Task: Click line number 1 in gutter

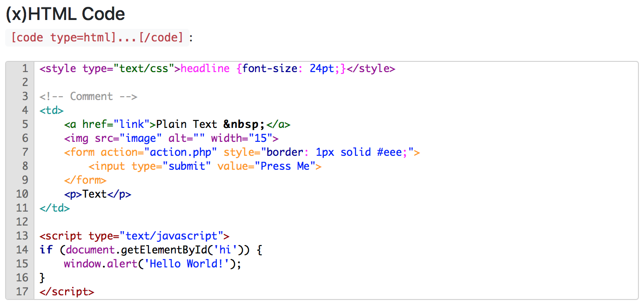Action: click(x=25, y=69)
